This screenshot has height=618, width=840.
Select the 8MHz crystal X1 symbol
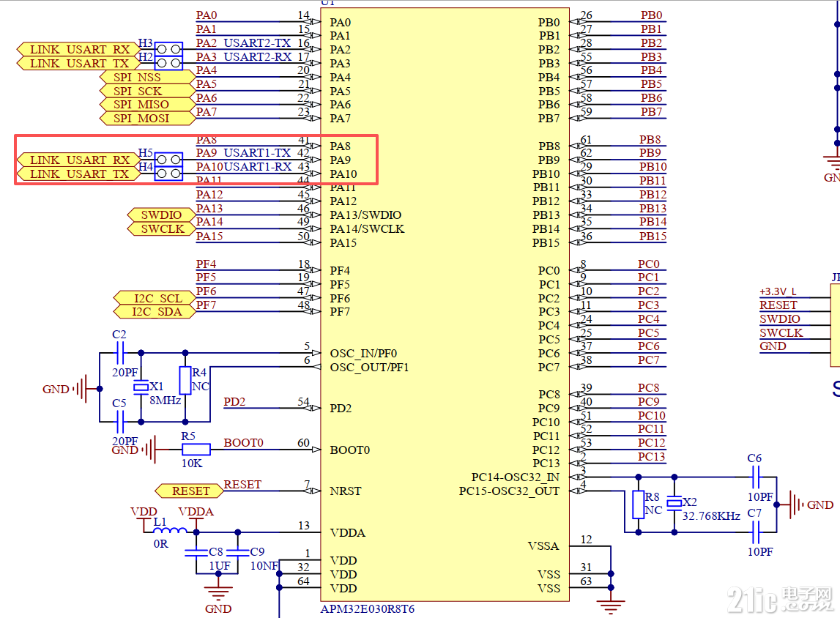141,387
